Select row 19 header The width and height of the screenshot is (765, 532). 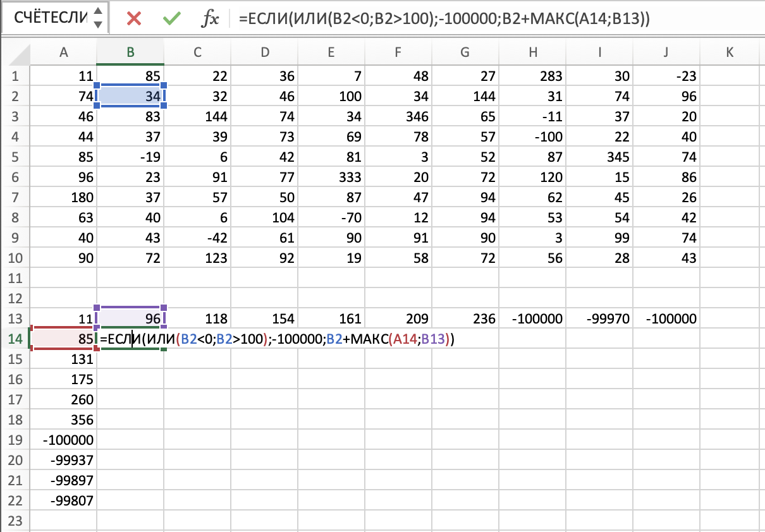(x=15, y=440)
